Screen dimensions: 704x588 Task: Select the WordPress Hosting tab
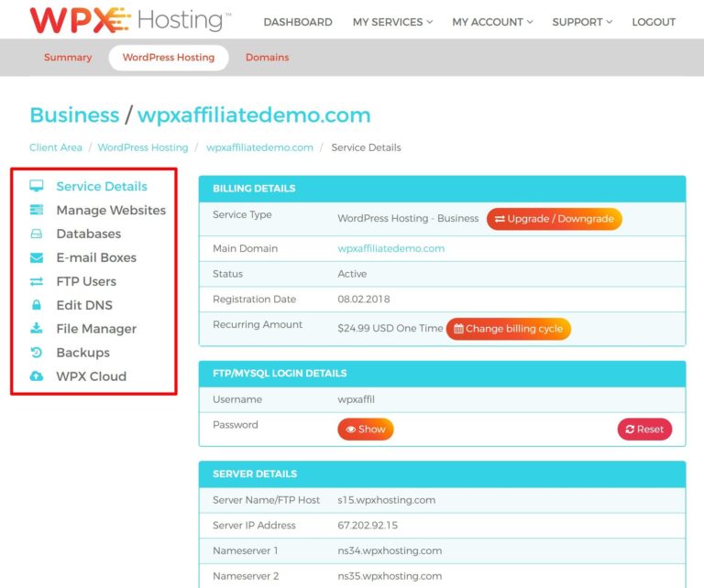169,58
